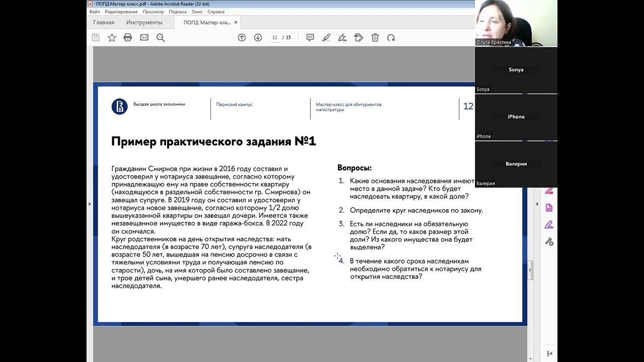Click the slide number 12
644x362 pixels.
(468, 106)
